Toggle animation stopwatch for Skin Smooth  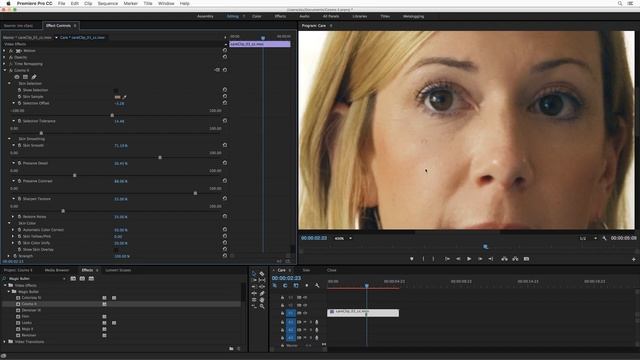point(19,145)
